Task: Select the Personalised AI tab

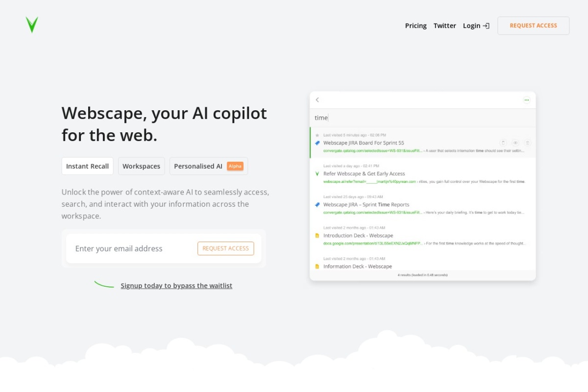Action: (x=208, y=166)
